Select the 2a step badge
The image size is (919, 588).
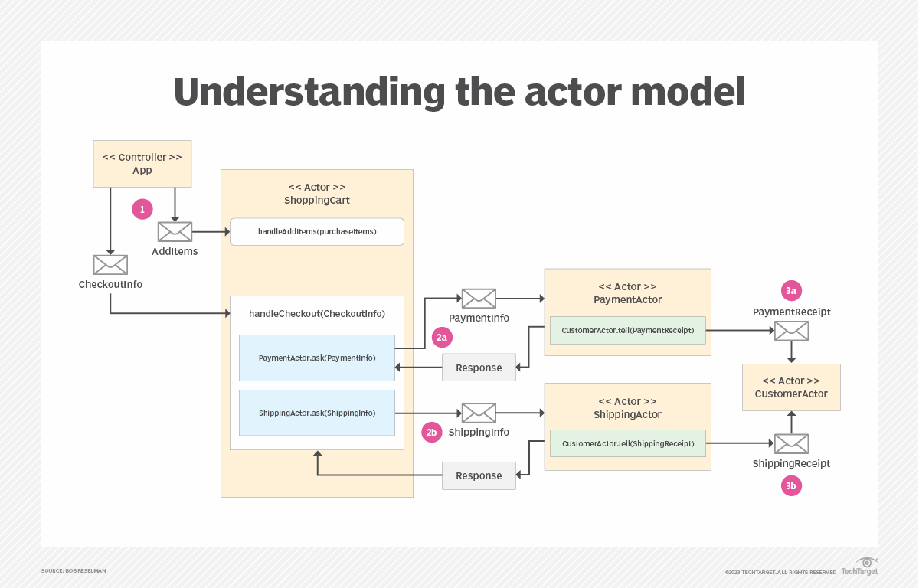442,337
